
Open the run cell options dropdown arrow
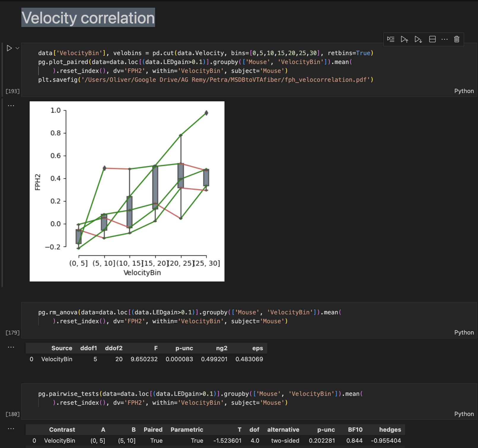tap(17, 48)
